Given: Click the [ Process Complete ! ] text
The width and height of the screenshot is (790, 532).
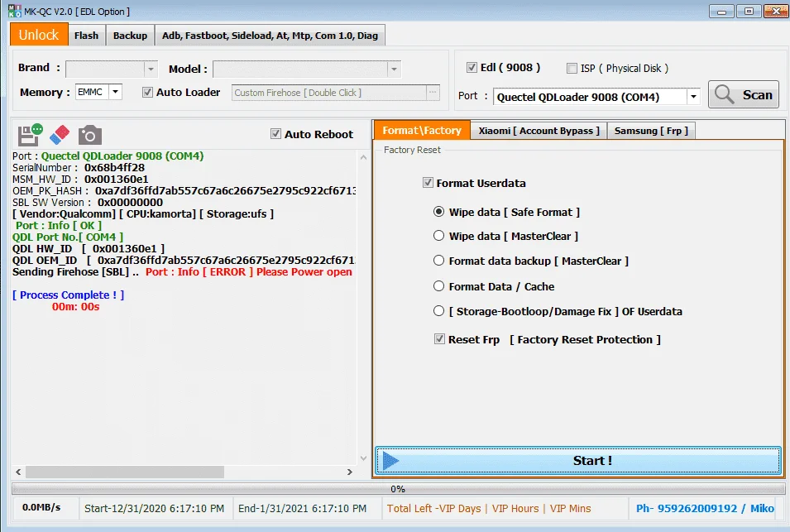Looking at the screenshot, I should point(68,295).
